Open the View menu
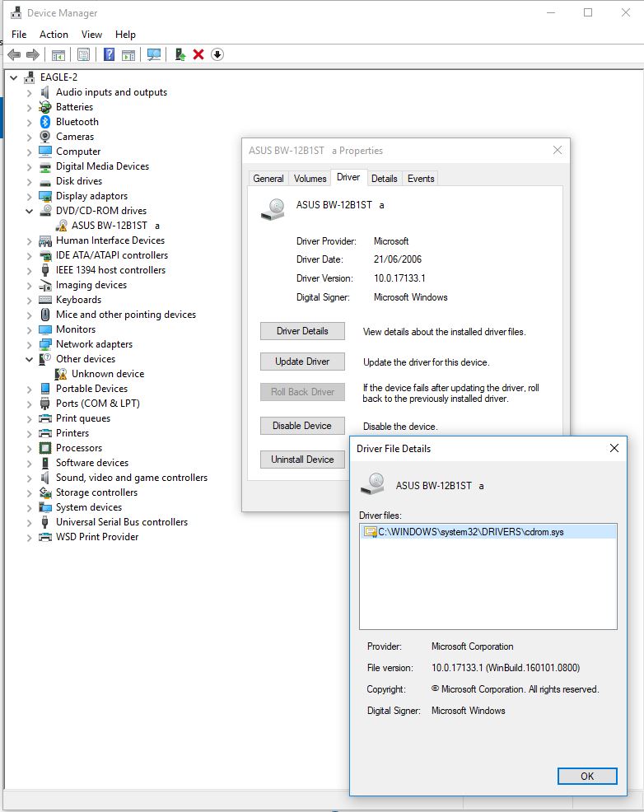 (91, 35)
